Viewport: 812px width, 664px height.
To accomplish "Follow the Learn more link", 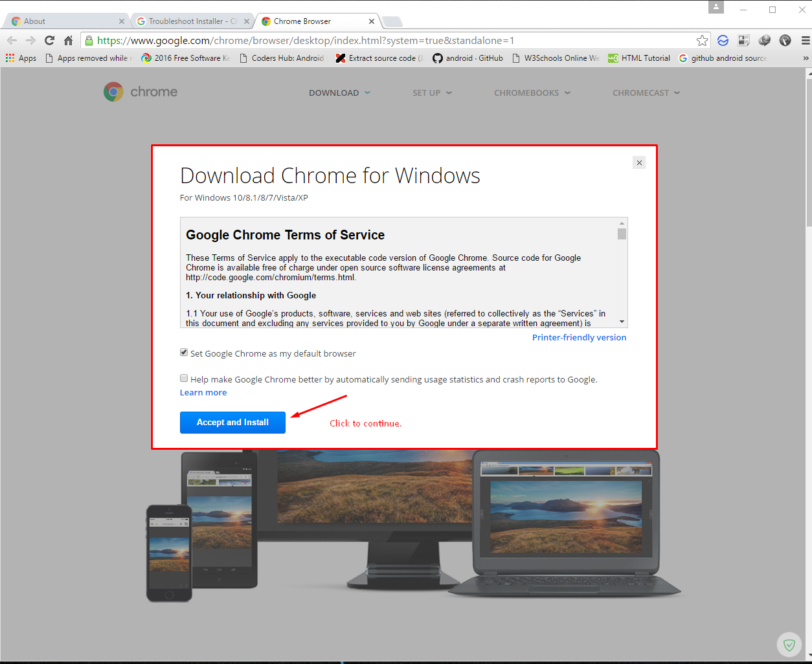I will [x=203, y=392].
